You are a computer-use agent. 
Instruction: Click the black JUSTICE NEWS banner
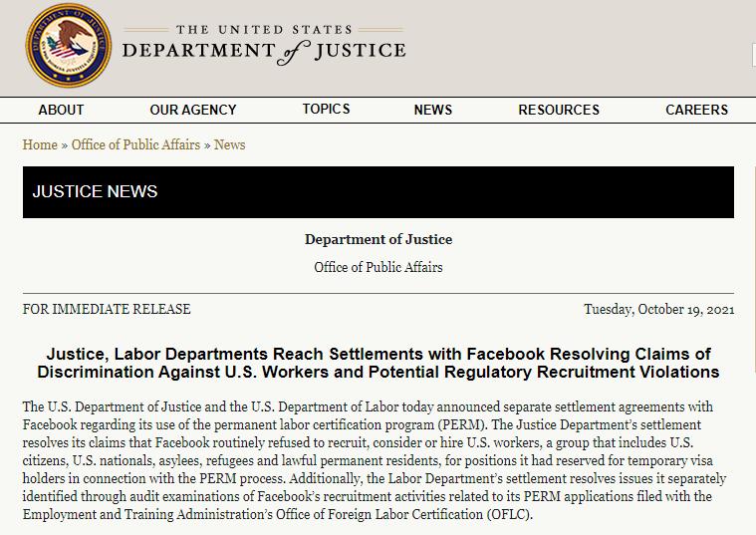378,191
